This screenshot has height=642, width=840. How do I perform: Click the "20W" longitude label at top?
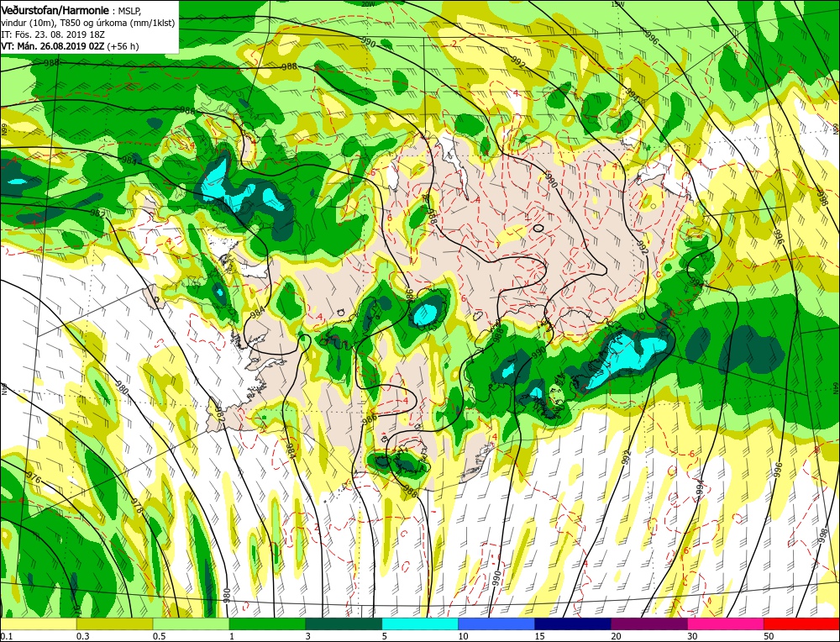368,3
